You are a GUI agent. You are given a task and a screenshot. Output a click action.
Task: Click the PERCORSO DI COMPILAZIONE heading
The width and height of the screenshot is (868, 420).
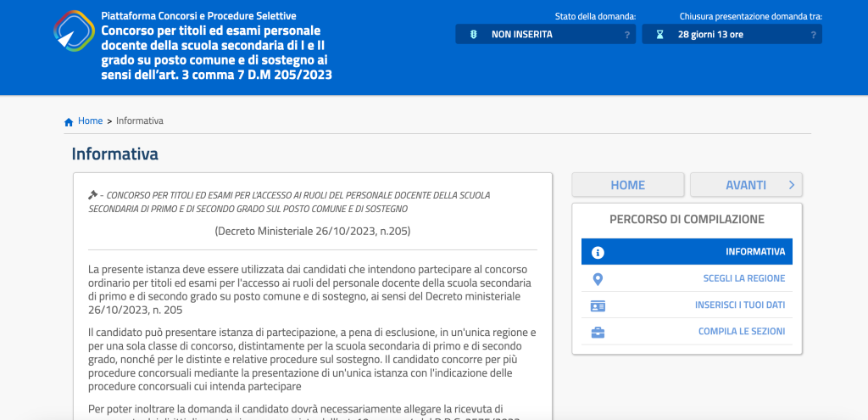(687, 220)
